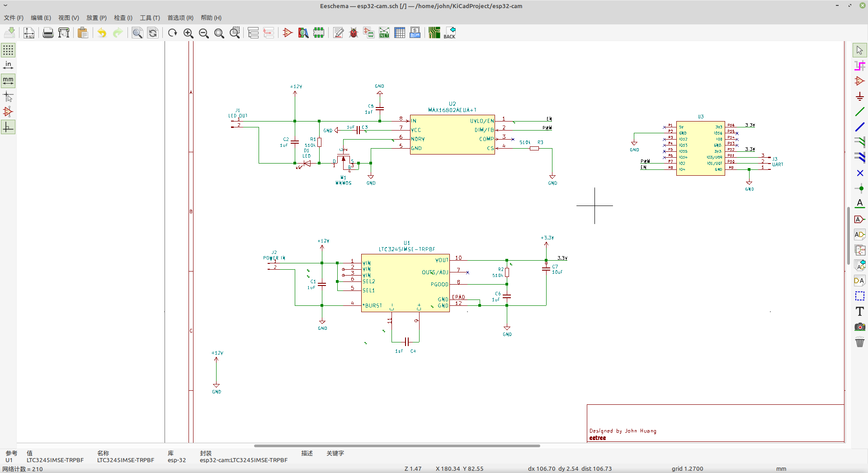Click the horizontal scrollbar below the canvas
The height and width of the screenshot is (473, 868).
coord(397,446)
